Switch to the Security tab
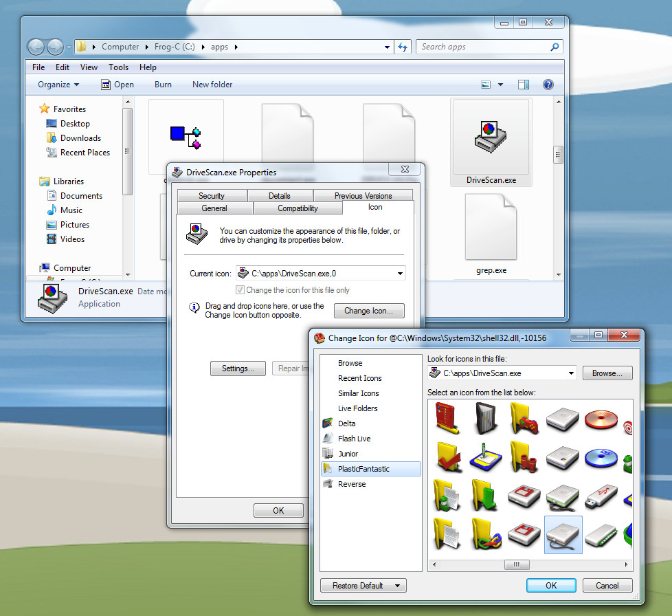 [211, 196]
